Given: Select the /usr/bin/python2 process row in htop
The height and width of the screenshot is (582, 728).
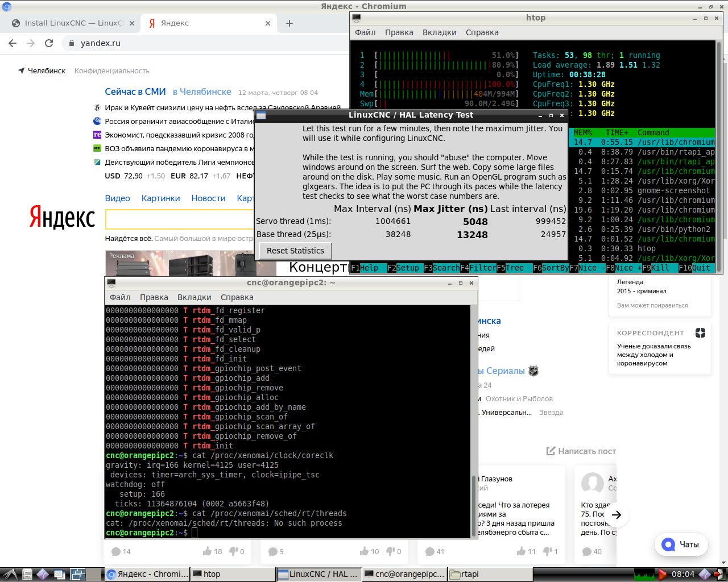Looking at the screenshot, I should pos(642,229).
